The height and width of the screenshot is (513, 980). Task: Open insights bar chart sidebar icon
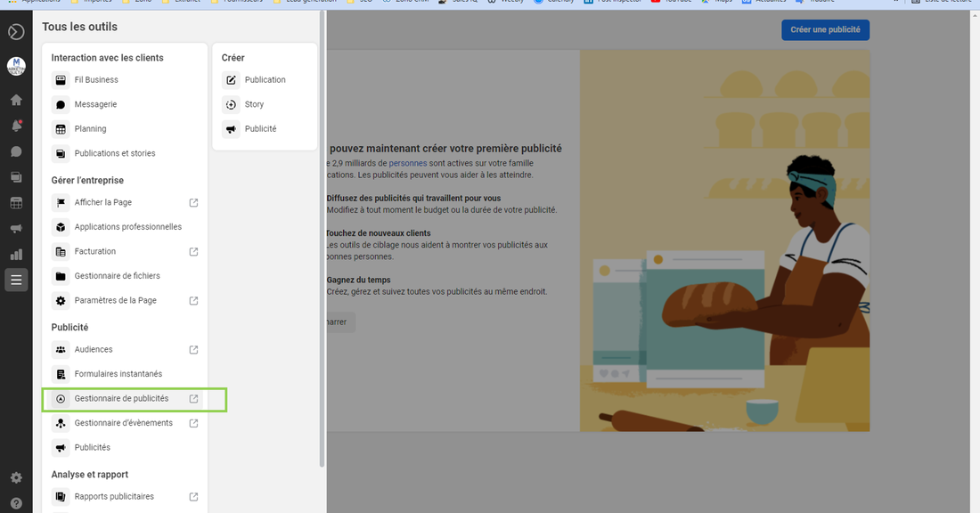(16, 255)
